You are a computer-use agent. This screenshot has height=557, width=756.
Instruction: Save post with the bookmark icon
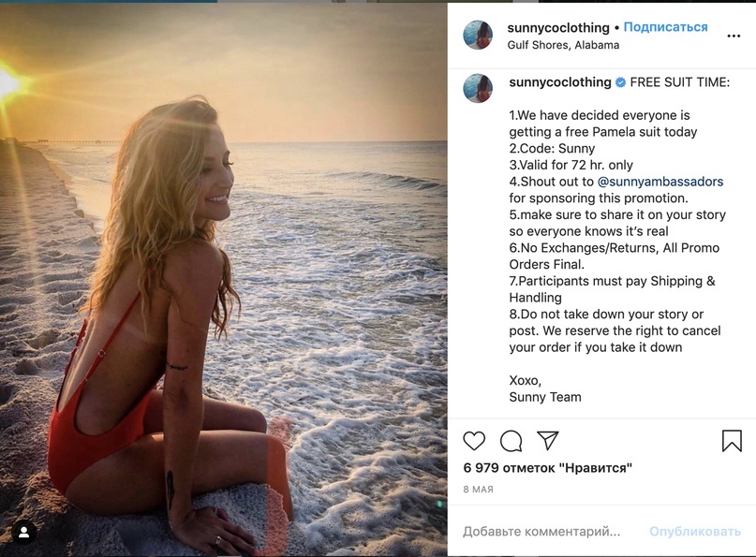(x=732, y=441)
